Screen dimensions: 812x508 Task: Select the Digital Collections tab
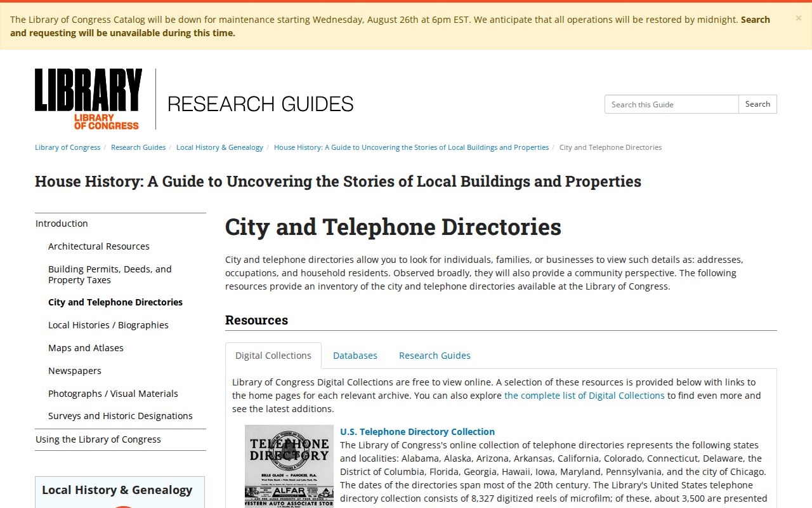[273, 356]
